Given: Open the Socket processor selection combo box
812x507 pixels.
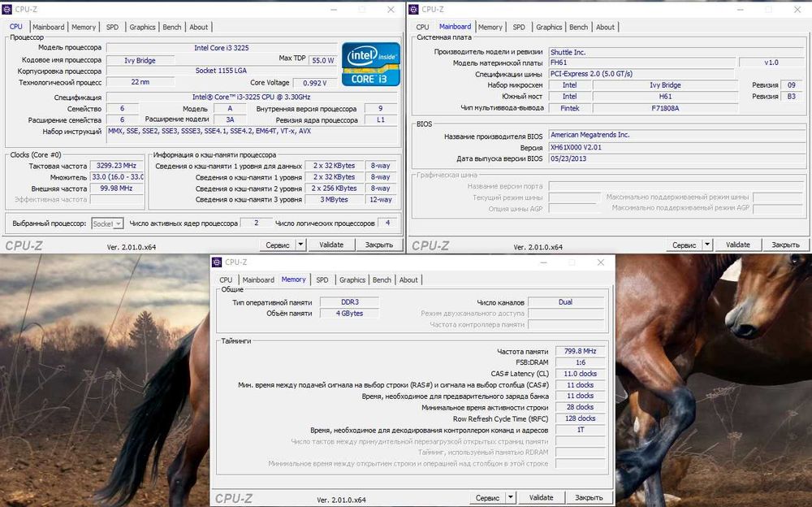Looking at the screenshot, I should click(x=107, y=223).
